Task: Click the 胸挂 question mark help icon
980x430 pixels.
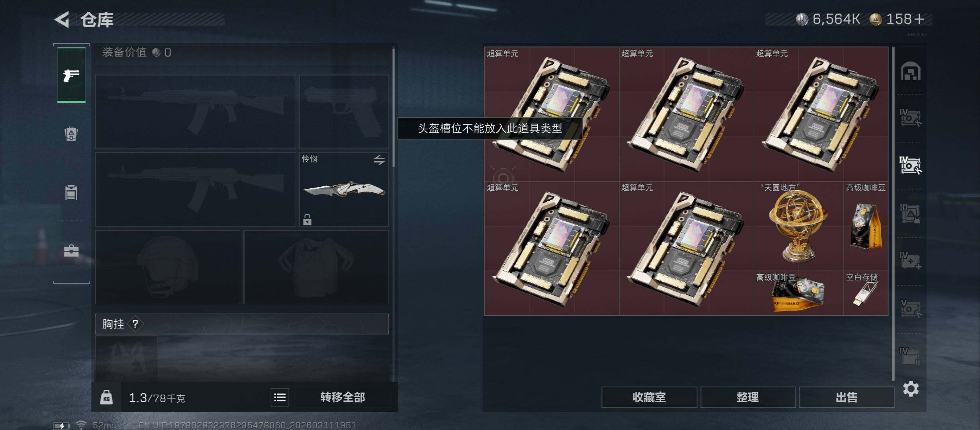Action: (x=135, y=324)
